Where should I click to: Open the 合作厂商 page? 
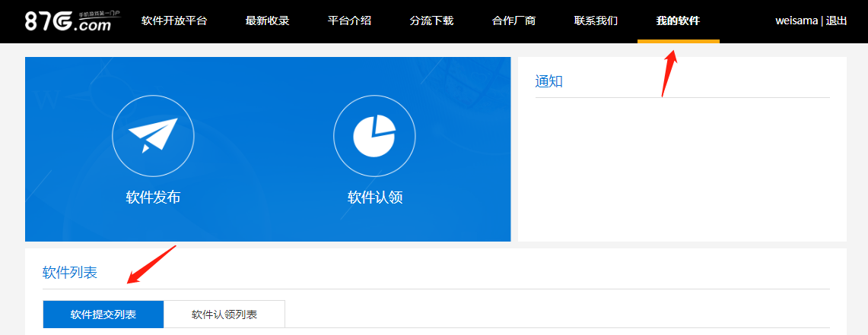[513, 21]
